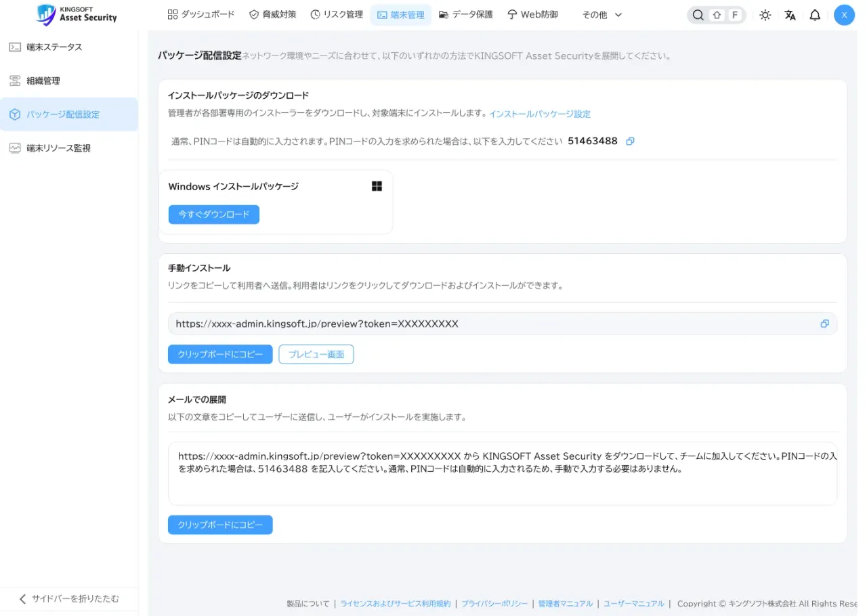The width and height of the screenshot is (867, 616).
Task: Select 組織管理 in sidebar
Action: click(69, 81)
